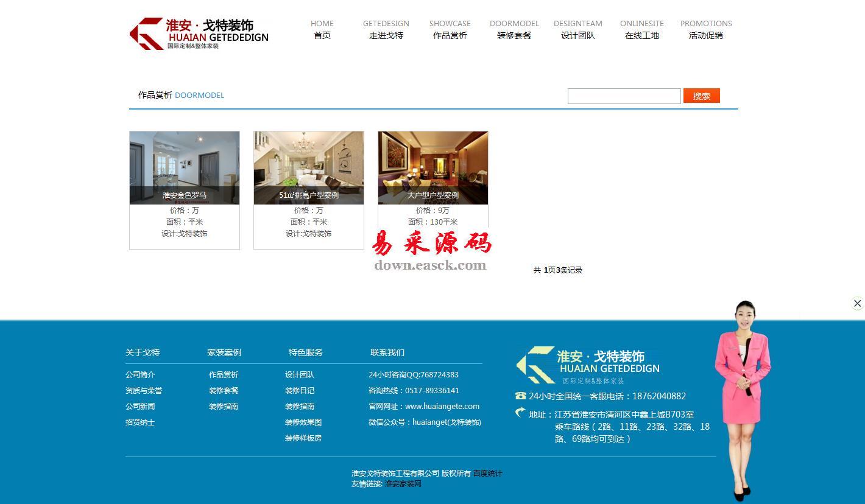Viewport: 865px width, 504px height.
Task: Click the 百度统计 link in the copyright line
Action: (x=488, y=474)
